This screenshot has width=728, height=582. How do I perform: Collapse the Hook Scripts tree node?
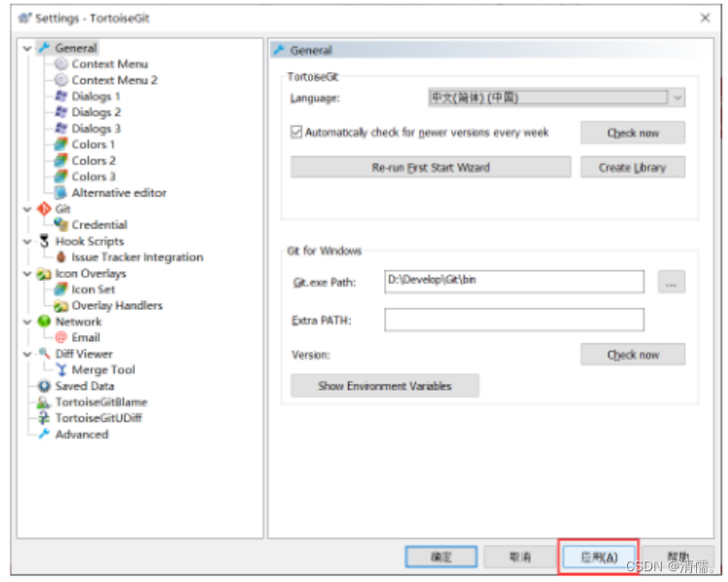click(27, 241)
